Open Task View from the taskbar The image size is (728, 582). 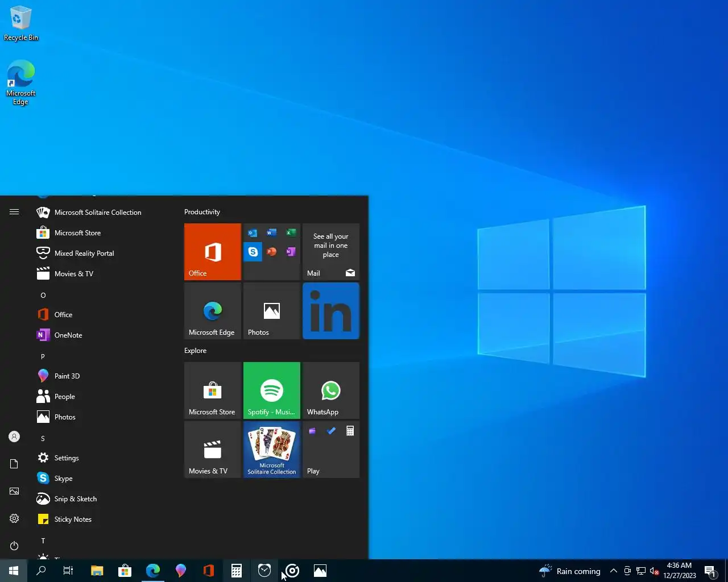point(68,571)
